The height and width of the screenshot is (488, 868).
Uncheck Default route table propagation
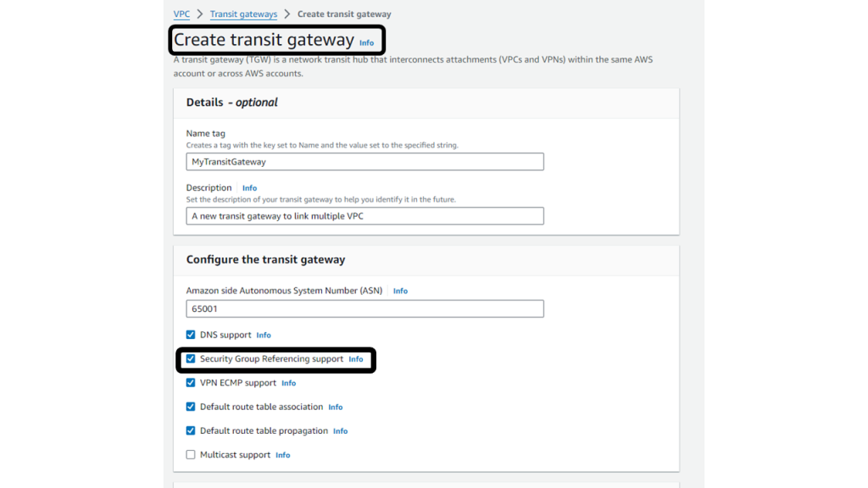click(191, 430)
